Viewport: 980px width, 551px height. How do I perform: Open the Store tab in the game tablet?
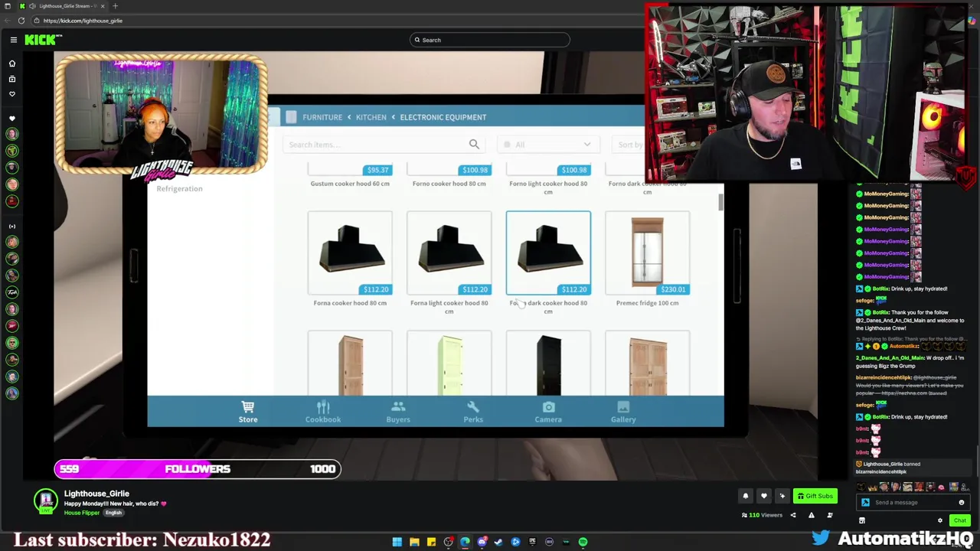tap(247, 412)
